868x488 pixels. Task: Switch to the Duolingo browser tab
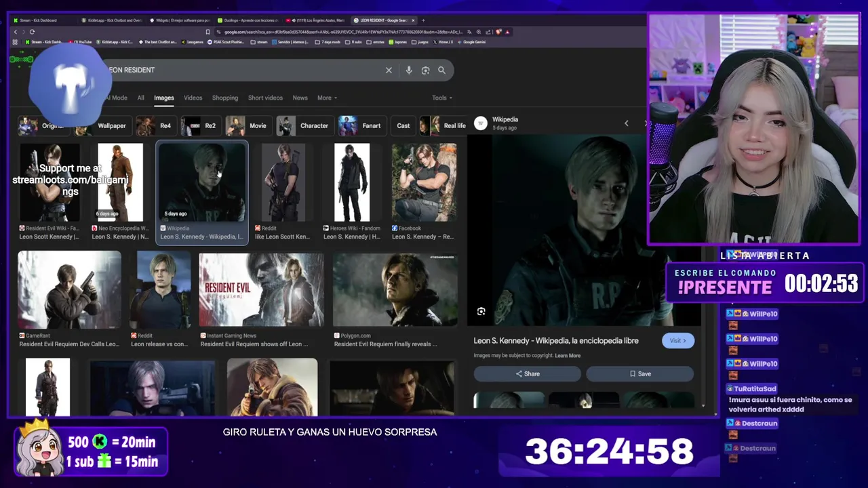(x=250, y=20)
